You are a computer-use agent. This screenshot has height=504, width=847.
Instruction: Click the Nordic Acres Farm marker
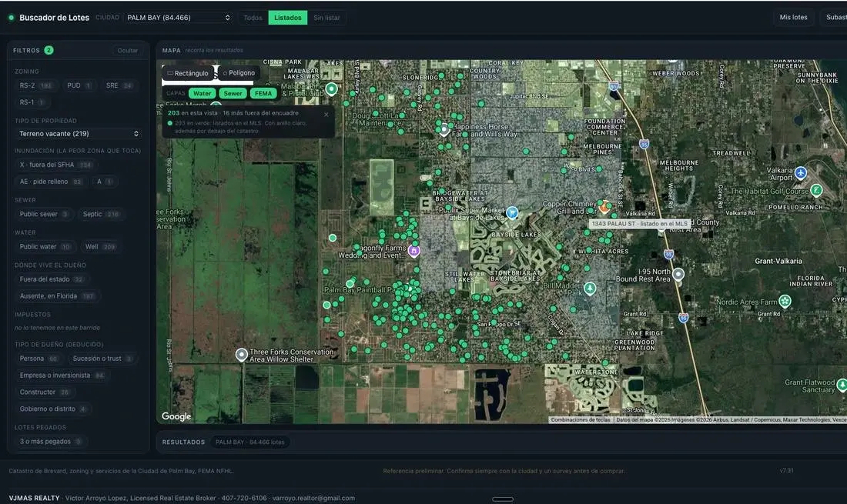tap(785, 301)
